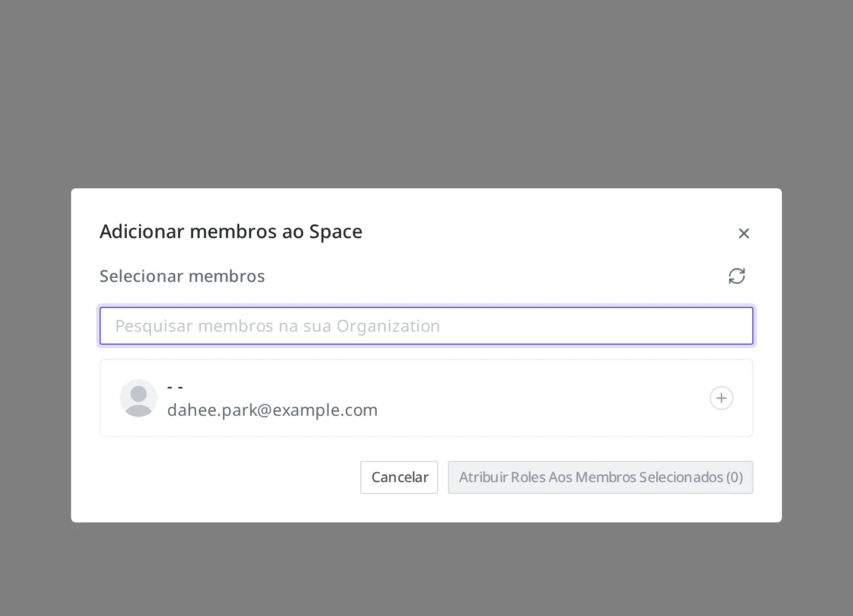Click the avatar of dahee.park@example.com

coord(139,398)
